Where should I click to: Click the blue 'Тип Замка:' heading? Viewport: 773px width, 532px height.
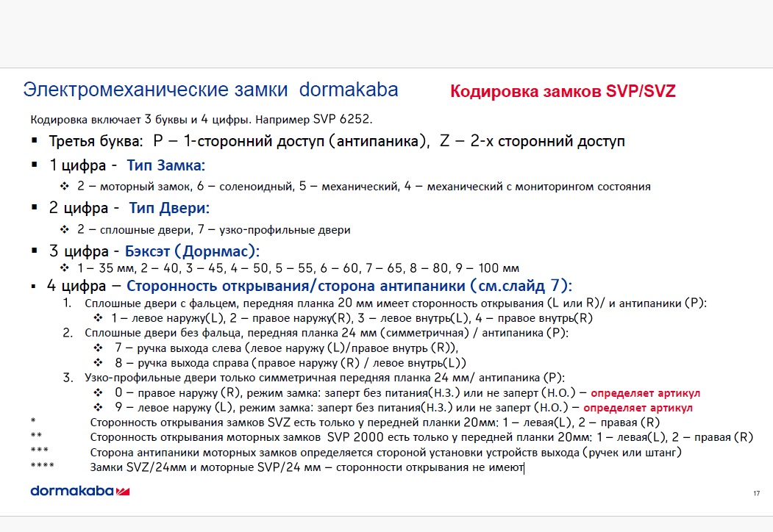click(165, 165)
